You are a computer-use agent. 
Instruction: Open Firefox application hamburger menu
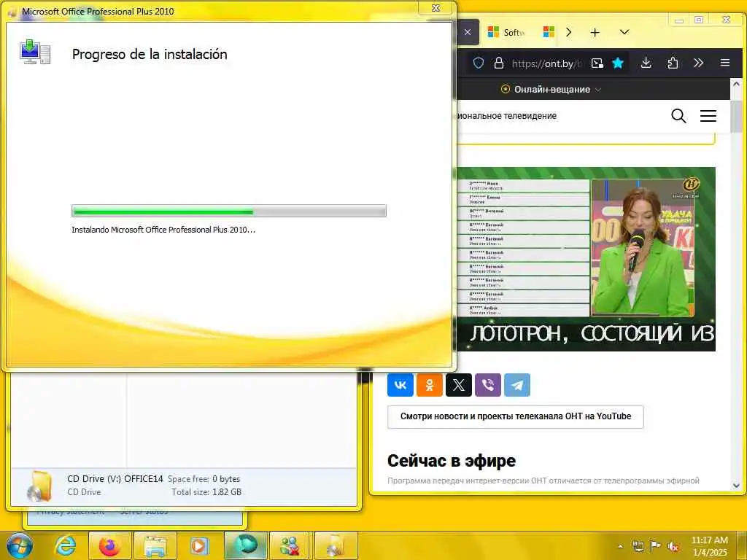[725, 63]
